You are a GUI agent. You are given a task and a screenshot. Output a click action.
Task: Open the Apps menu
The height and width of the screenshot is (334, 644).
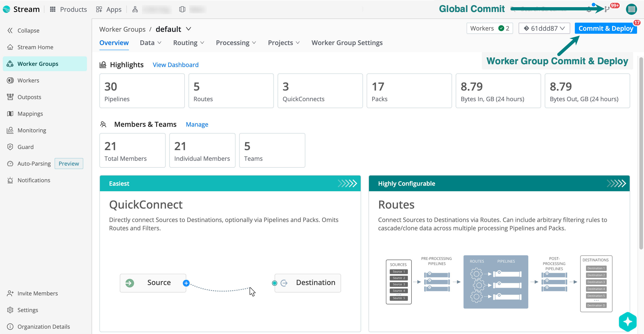click(x=108, y=9)
